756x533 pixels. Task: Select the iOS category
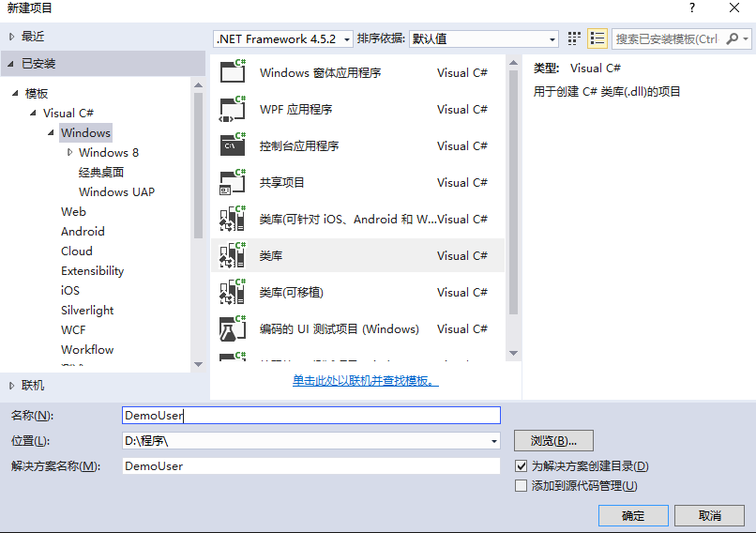pyautogui.click(x=70, y=291)
